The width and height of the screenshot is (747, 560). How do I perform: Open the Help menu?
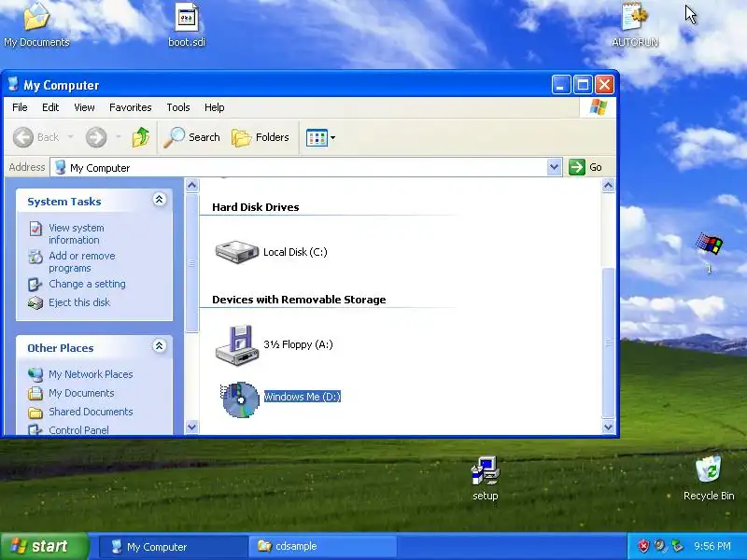[x=215, y=107]
